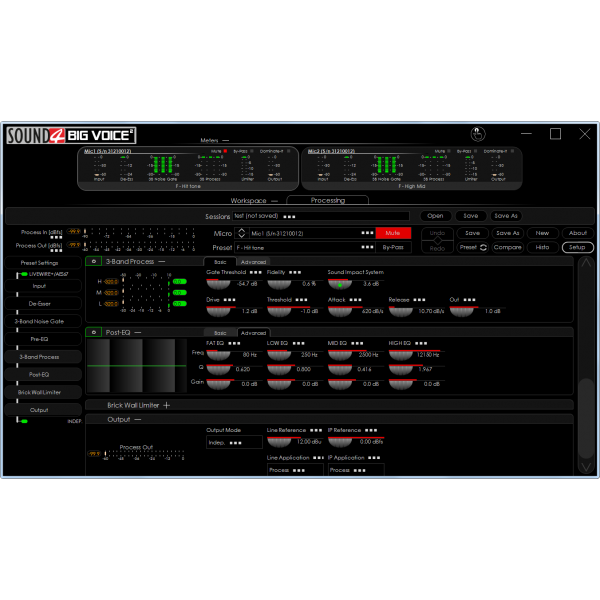Click the Setup button

(x=577, y=247)
